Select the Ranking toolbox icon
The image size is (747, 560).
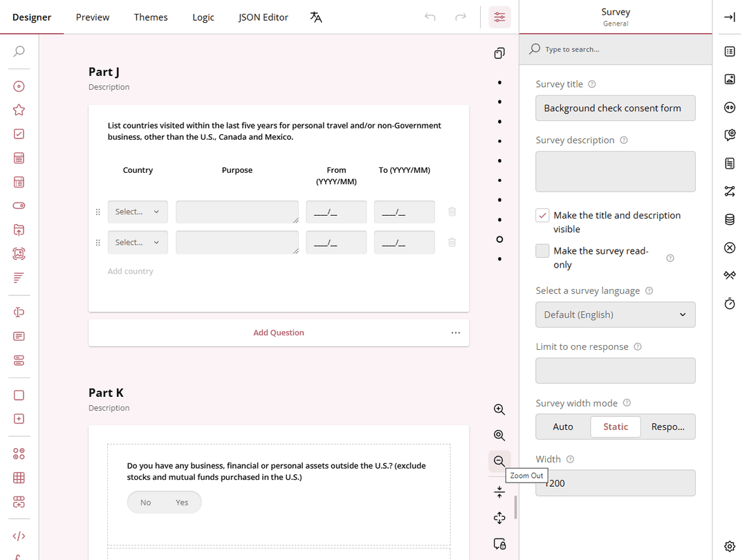coord(19,278)
